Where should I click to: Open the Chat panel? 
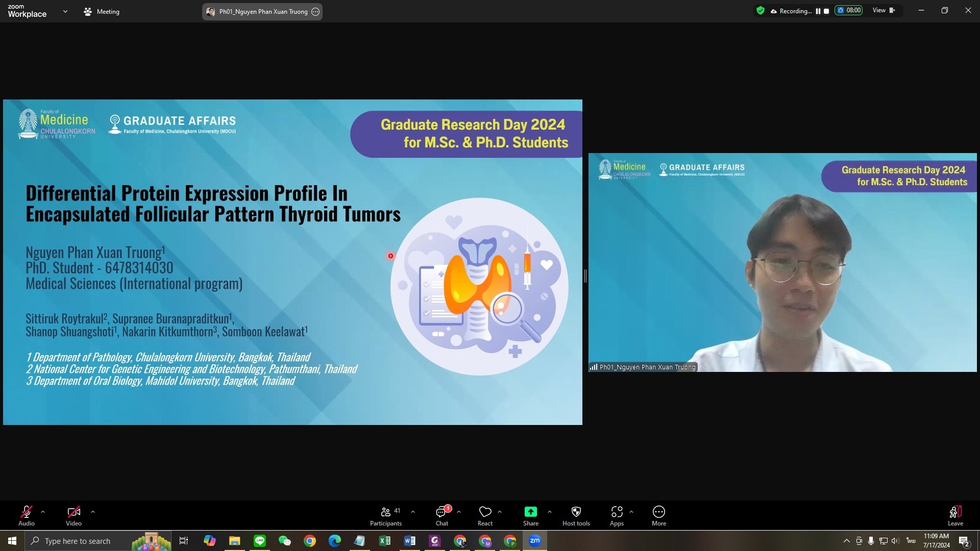(x=442, y=515)
